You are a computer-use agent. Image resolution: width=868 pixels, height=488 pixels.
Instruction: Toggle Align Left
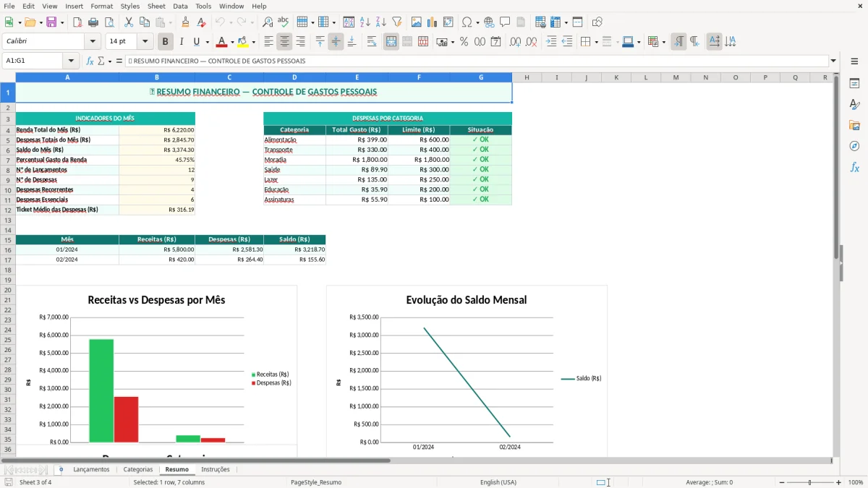[x=268, y=42]
